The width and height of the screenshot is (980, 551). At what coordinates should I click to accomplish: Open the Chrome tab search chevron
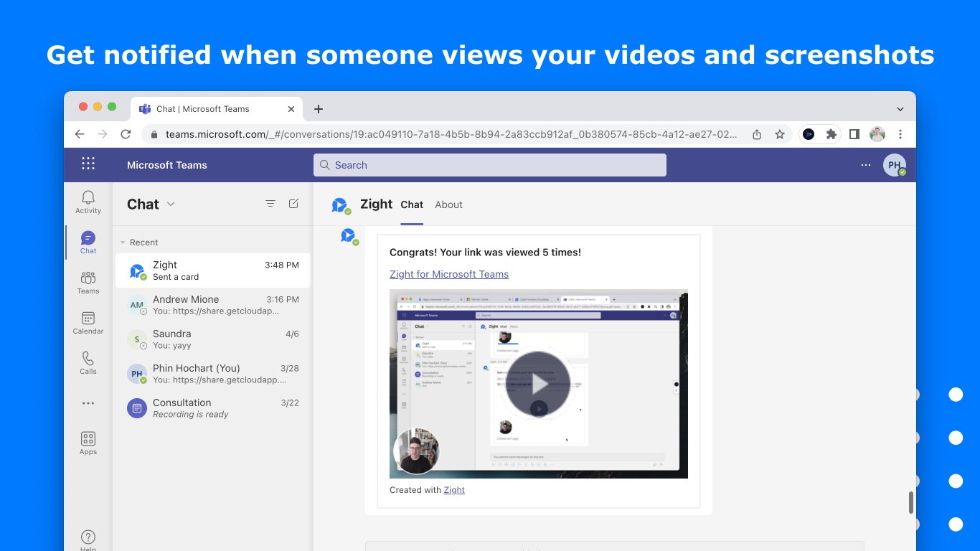coord(900,109)
